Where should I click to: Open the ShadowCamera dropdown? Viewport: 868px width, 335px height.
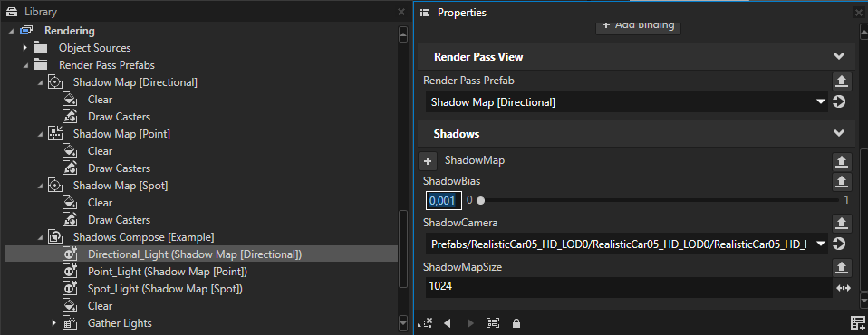click(820, 244)
